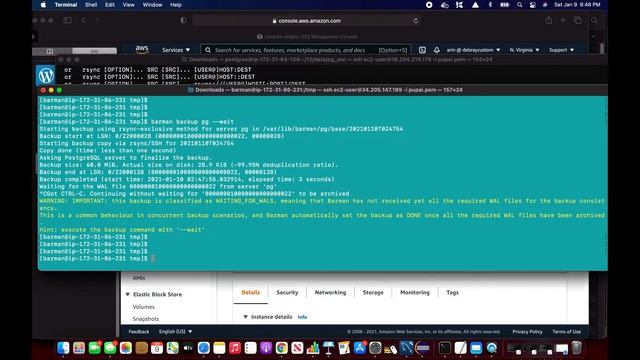Open a new Safari tab
The image size is (640, 360).
coord(563,20)
